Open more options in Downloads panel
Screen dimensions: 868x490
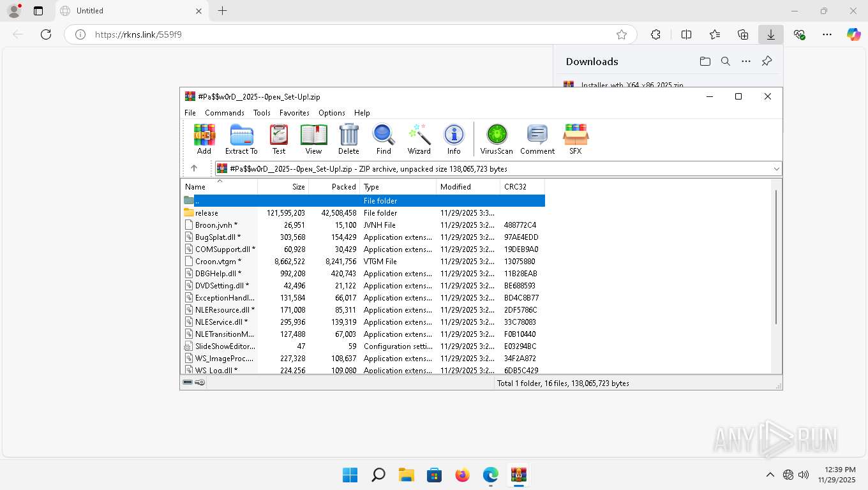746,61
